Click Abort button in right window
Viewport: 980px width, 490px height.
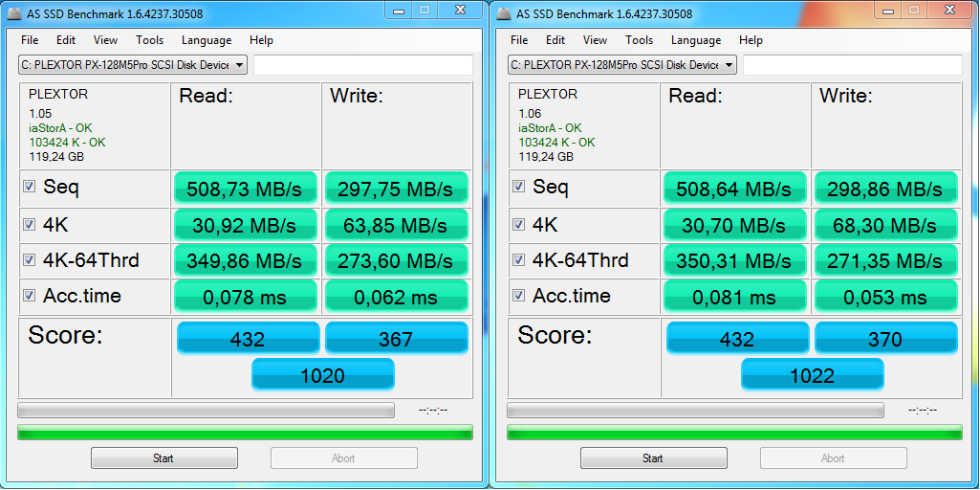tap(833, 458)
